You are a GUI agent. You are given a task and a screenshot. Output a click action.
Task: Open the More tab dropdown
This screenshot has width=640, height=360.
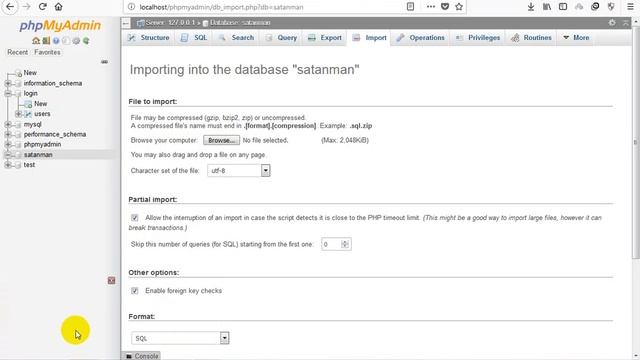(576, 38)
